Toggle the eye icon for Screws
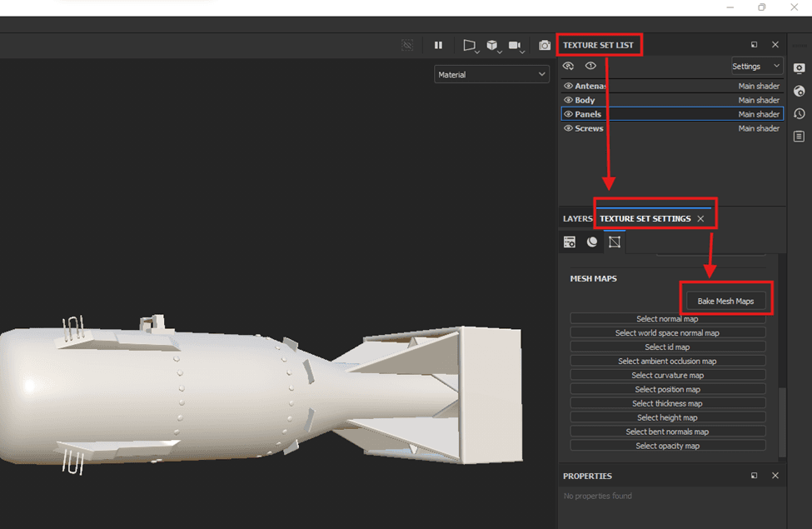Viewport: 812px width, 529px height. tap(569, 128)
